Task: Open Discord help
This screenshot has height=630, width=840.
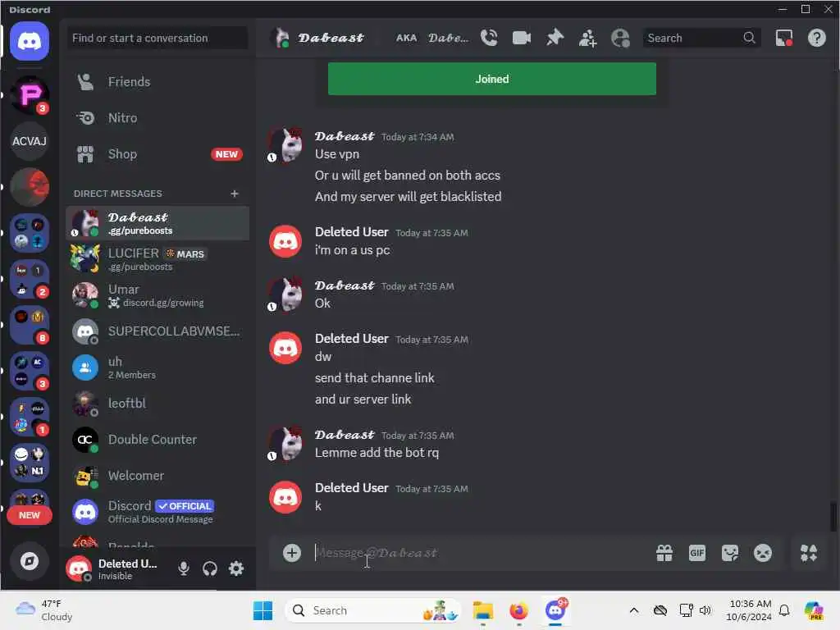Action: pos(816,38)
